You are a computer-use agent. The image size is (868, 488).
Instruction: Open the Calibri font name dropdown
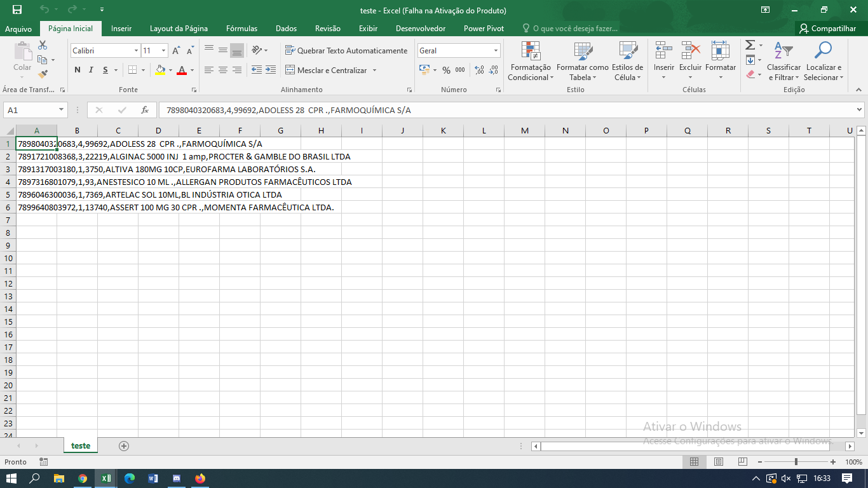click(136, 50)
